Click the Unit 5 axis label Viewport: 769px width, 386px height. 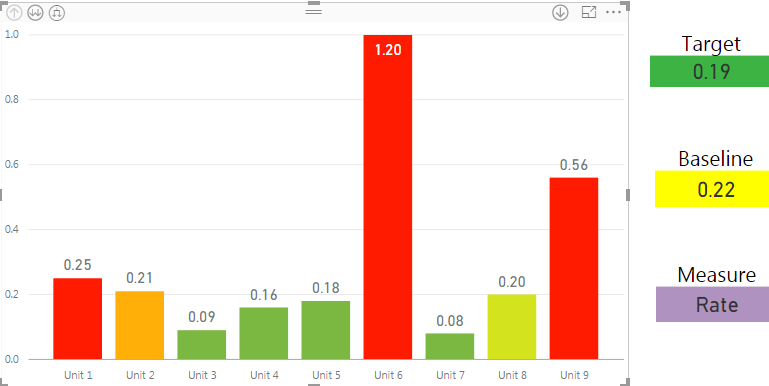click(x=326, y=375)
